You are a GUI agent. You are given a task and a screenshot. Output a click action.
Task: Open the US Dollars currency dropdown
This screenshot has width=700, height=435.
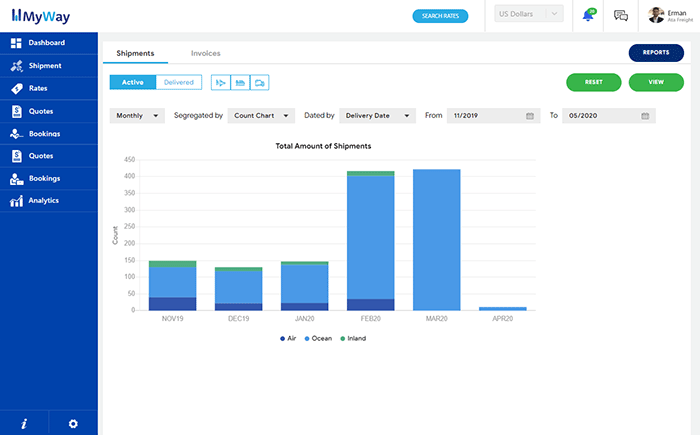(x=529, y=14)
